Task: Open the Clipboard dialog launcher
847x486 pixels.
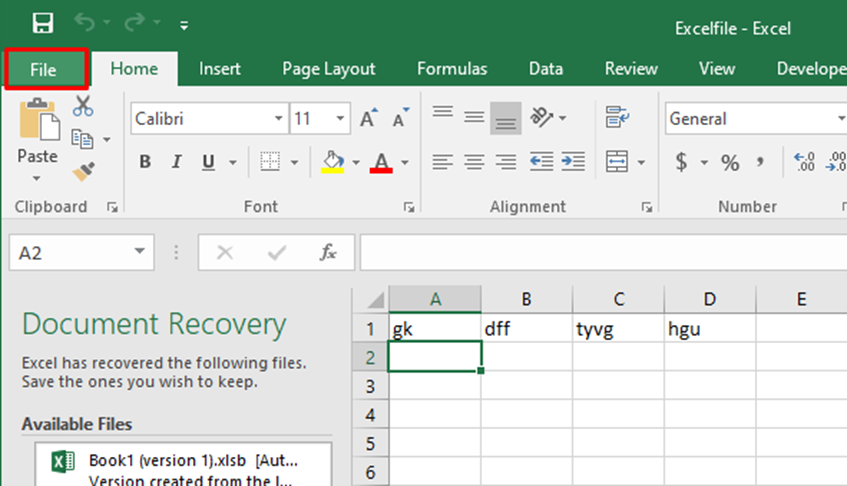Action: tap(112, 207)
